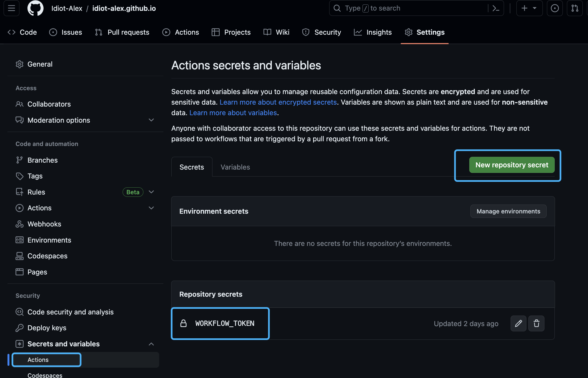The height and width of the screenshot is (378, 588).
Task: Expand the Moderation options section
Action: tap(151, 120)
